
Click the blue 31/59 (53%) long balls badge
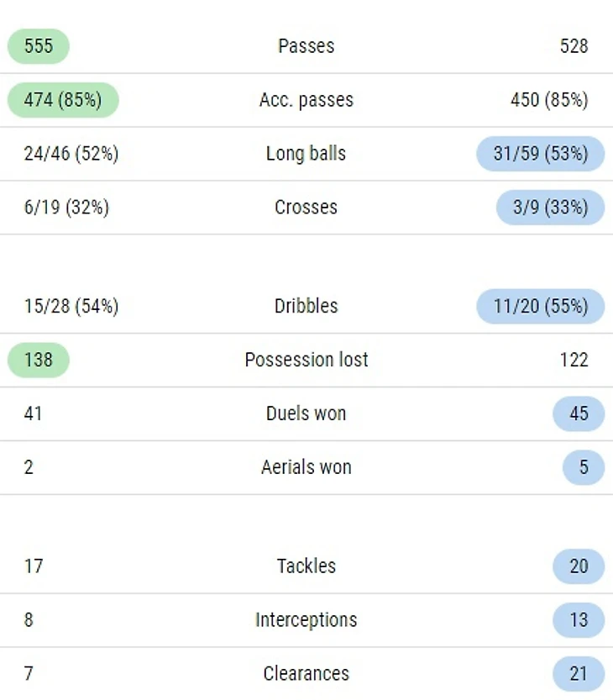pyautogui.click(x=540, y=154)
